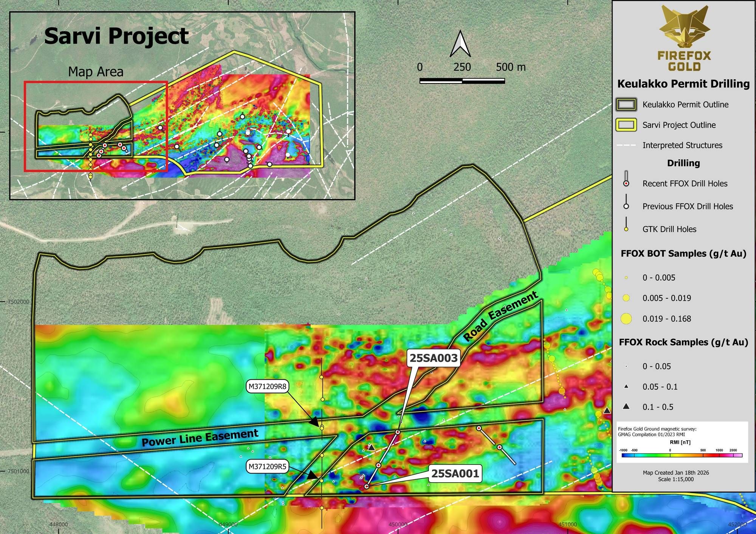Click the Sarvi Project title
Screen dimensions: 756x534
click(x=116, y=36)
